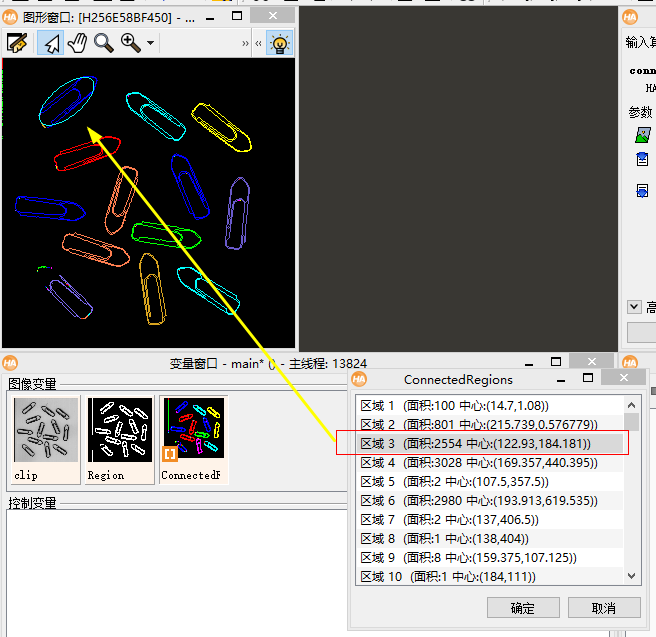Image resolution: width=656 pixels, height=637 pixels.
Task: Select the ConnectedRegions variable thumbnail
Action: click(194, 440)
